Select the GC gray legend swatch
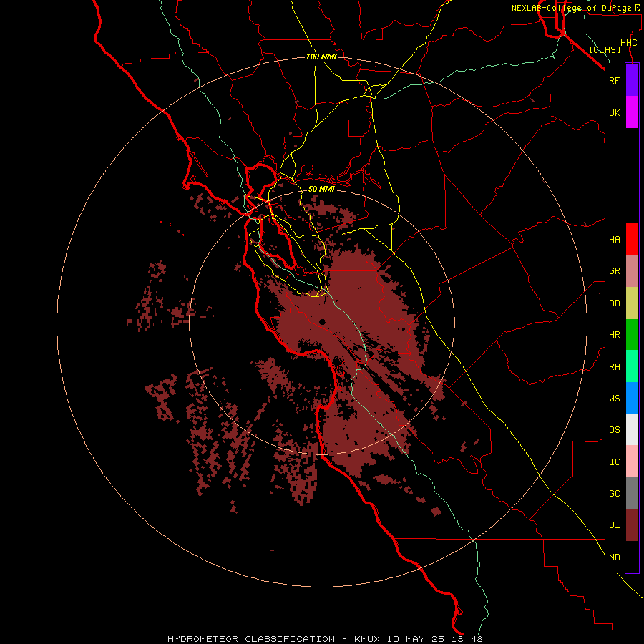Viewport: 644px width, 644px height. tap(632, 493)
